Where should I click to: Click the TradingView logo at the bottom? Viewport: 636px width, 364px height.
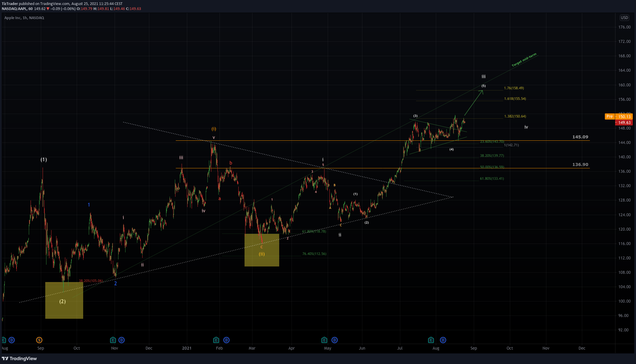point(19,358)
